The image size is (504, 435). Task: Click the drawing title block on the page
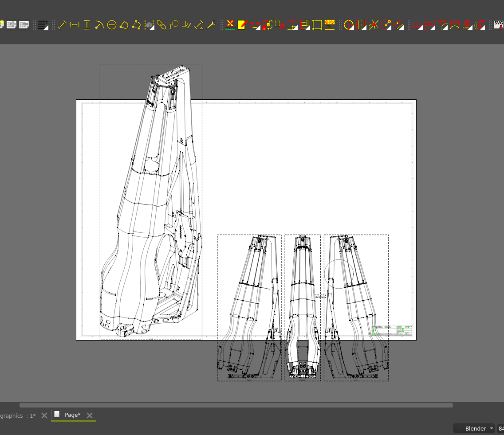(392, 331)
